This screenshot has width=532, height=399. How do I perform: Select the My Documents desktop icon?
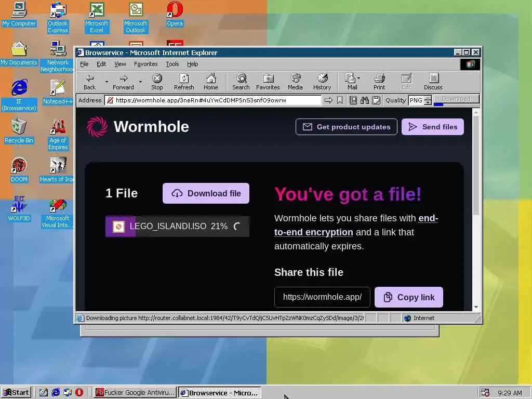coord(19,54)
